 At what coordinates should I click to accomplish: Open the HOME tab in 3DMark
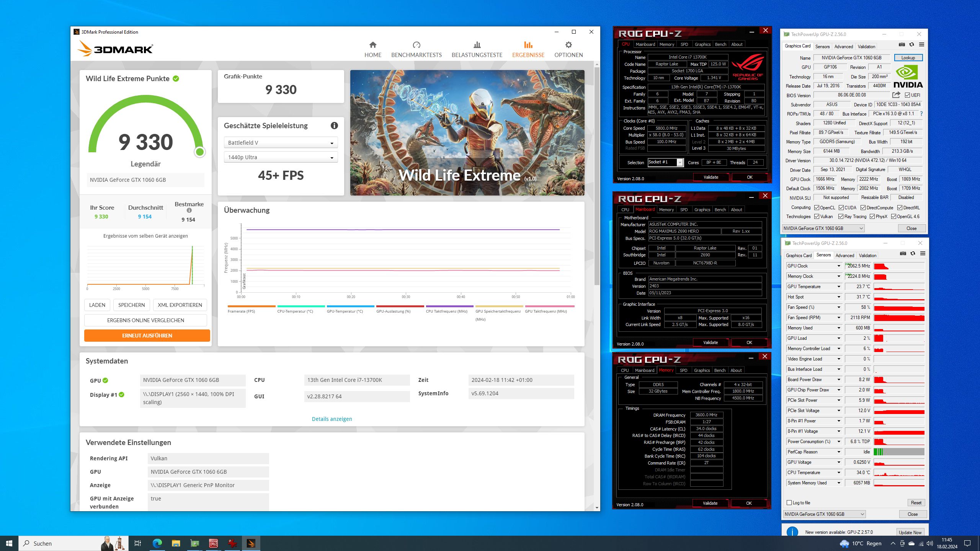click(372, 50)
